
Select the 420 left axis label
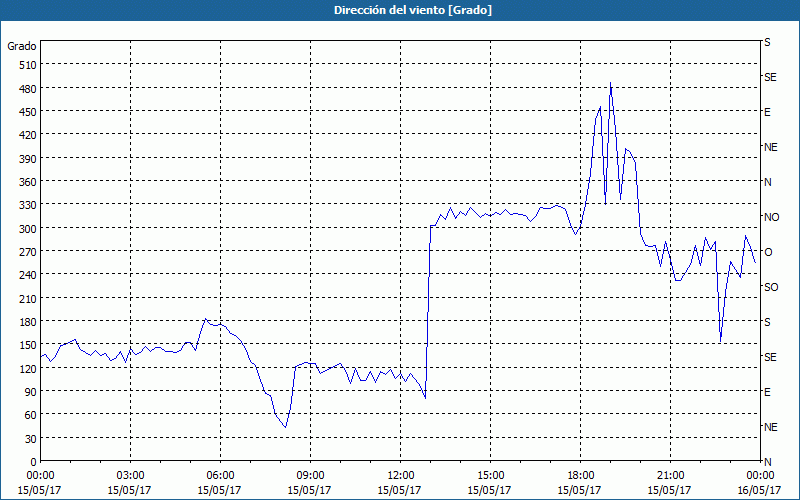pyautogui.click(x=28, y=135)
